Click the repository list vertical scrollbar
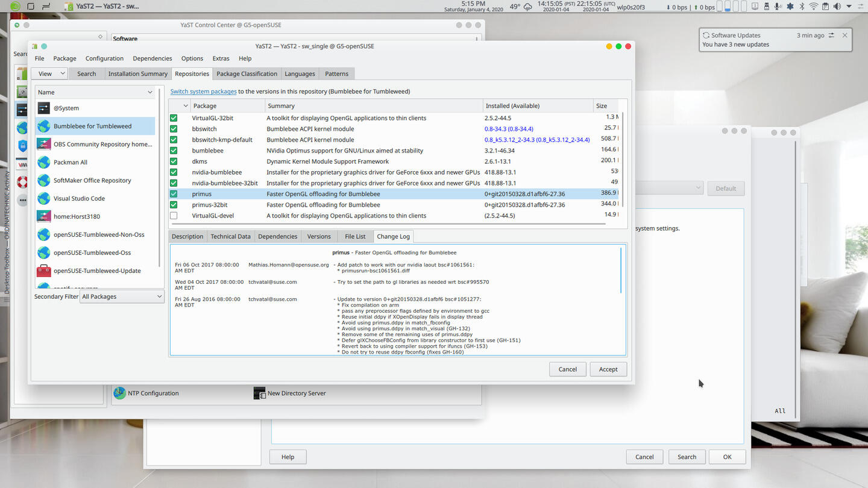Screen dimensions: 868x488 point(160,178)
